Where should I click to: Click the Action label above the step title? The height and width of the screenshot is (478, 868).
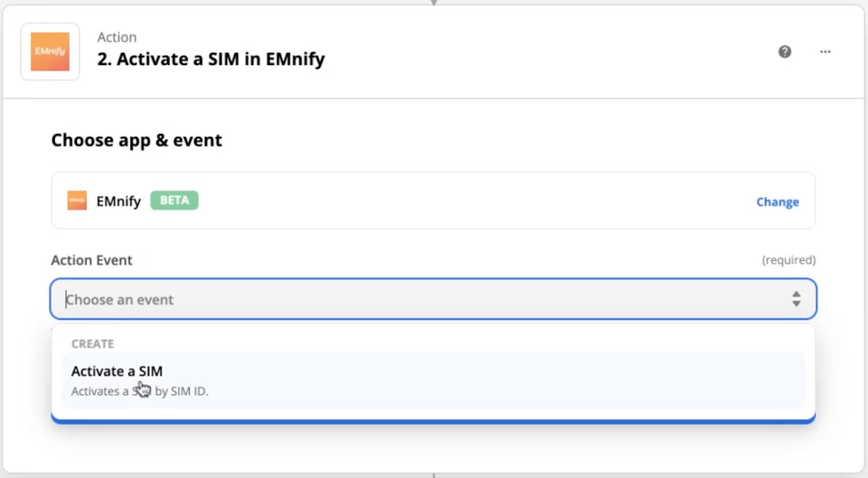tap(117, 37)
